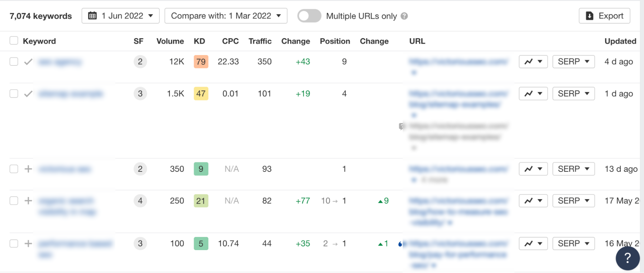Sort by the CPC column header

coord(230,41)
